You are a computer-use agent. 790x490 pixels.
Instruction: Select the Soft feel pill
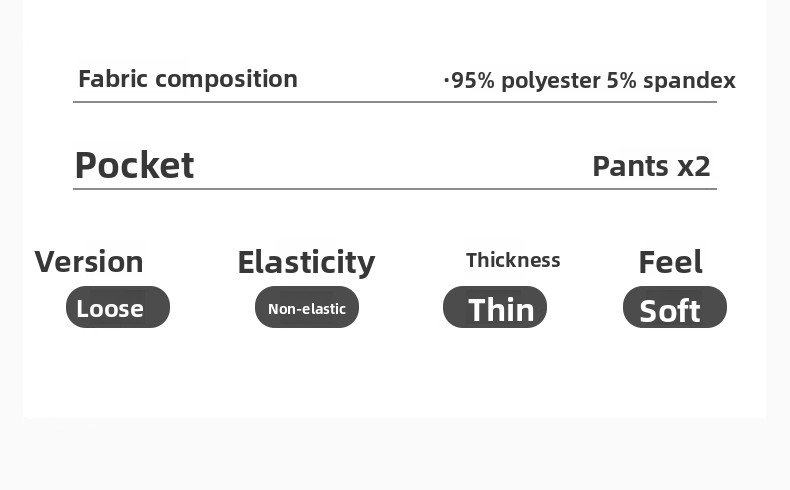pyautogui.click(x=675, y=309)
